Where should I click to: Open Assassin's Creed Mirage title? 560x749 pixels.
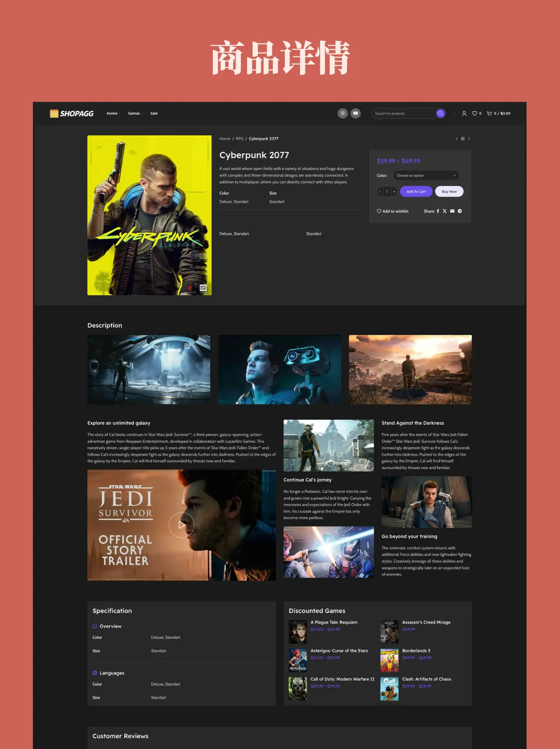[427, 622]
